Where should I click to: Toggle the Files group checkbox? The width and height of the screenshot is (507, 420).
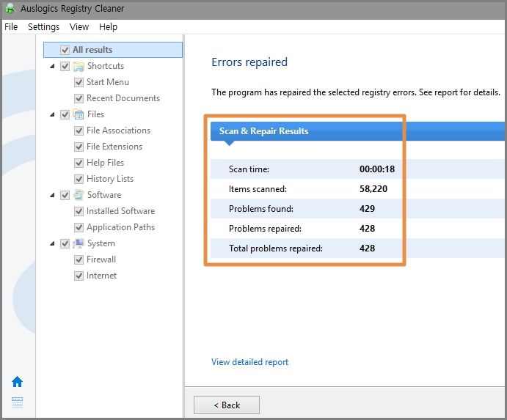[x=65, y=114]
